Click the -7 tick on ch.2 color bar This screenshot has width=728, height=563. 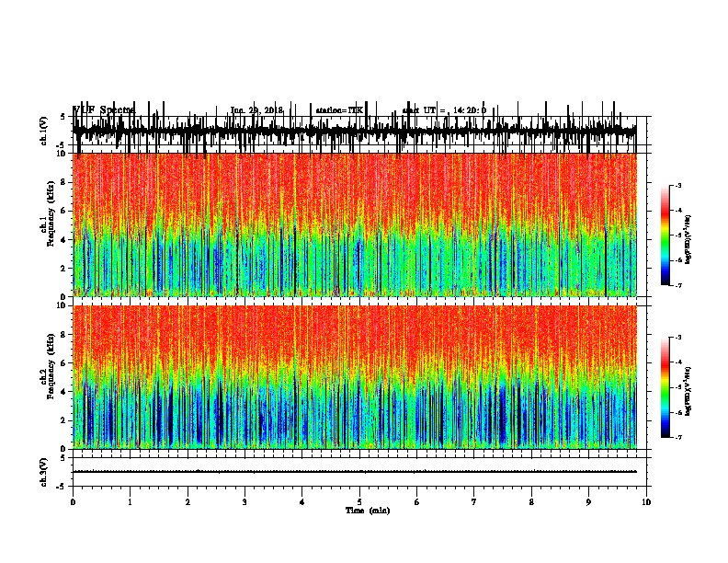click(x=677, y=438)
